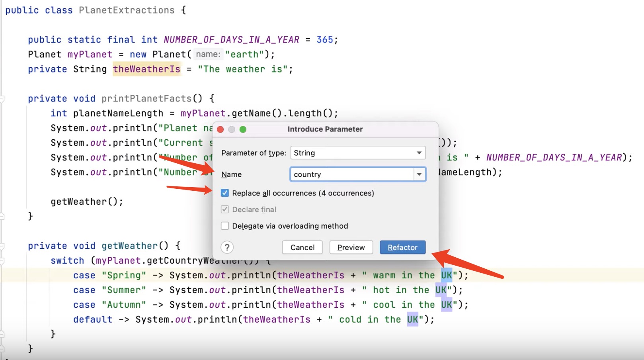Cancel the Introduce Parameter dialog

[x=302, y=247]
